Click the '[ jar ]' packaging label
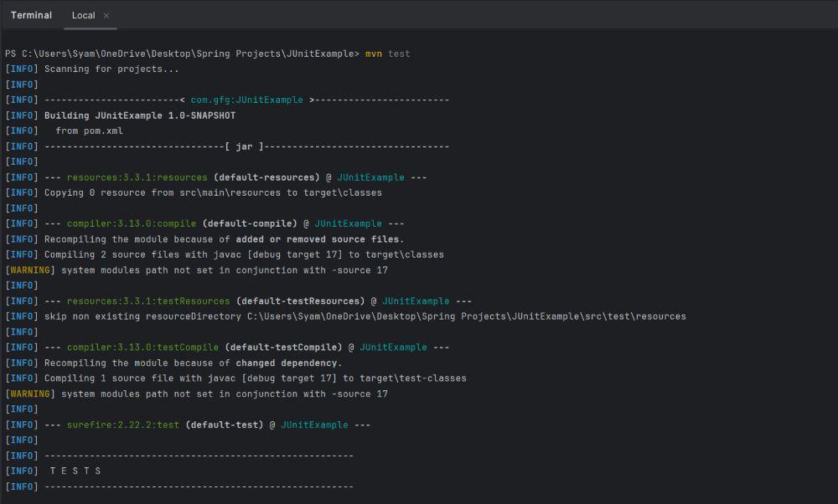The image size is (838, 504). tap(245, 147)
